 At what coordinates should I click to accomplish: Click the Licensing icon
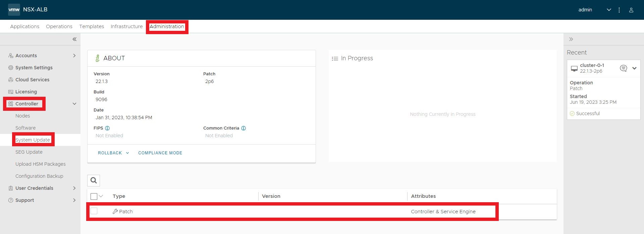pos(11,92)
